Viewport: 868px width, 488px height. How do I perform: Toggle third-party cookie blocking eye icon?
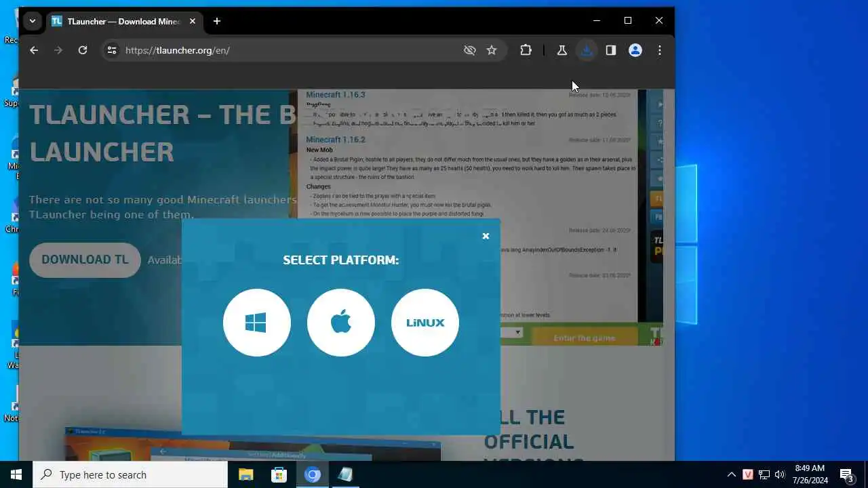coord(469,50)
